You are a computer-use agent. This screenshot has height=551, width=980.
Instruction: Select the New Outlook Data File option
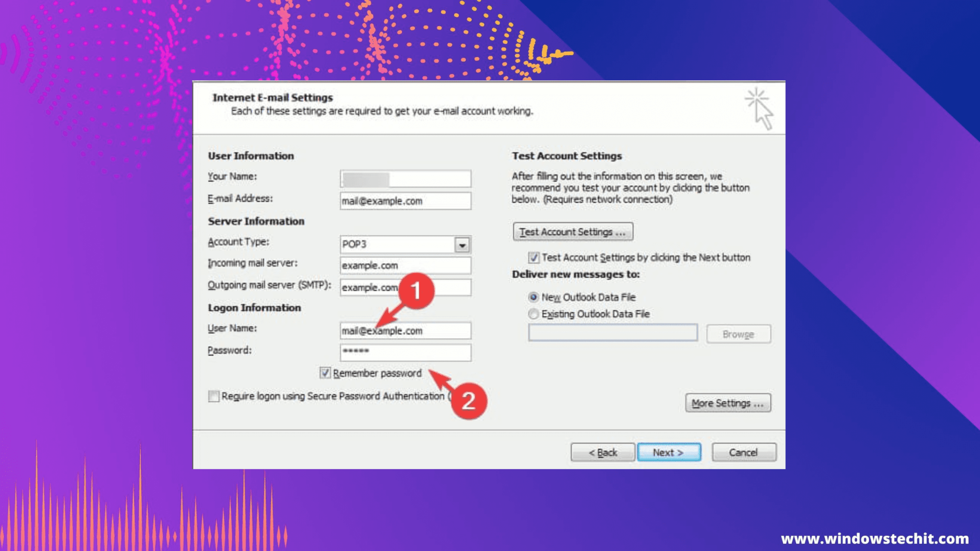[533, 297]
